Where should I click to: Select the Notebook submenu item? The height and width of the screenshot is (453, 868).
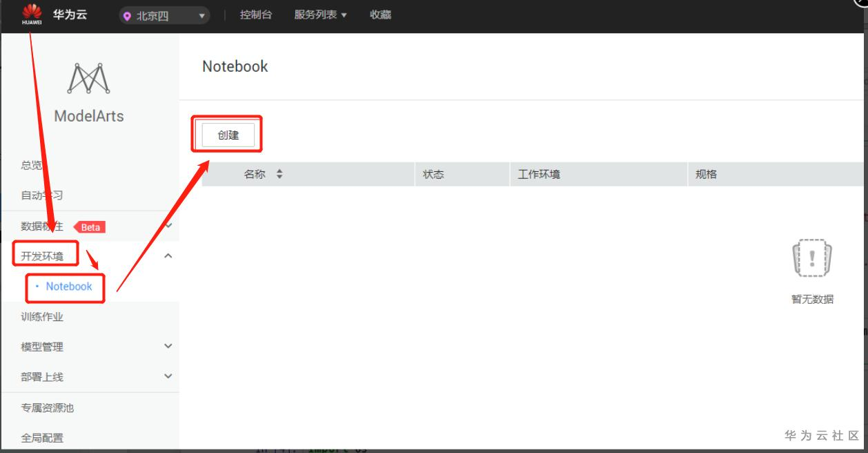pos(69,287)
